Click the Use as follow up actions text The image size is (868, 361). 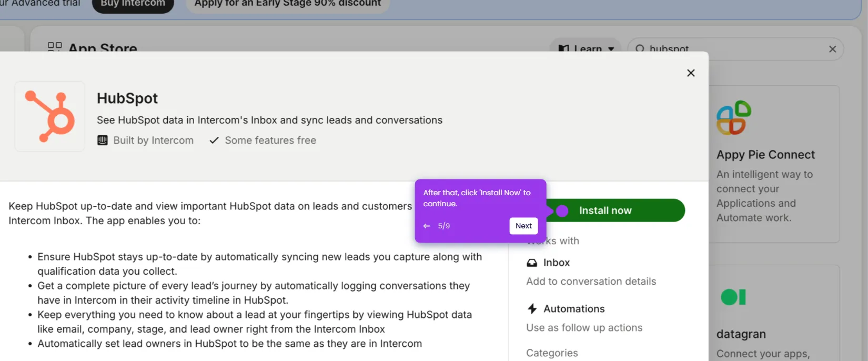tap(584, 328)
